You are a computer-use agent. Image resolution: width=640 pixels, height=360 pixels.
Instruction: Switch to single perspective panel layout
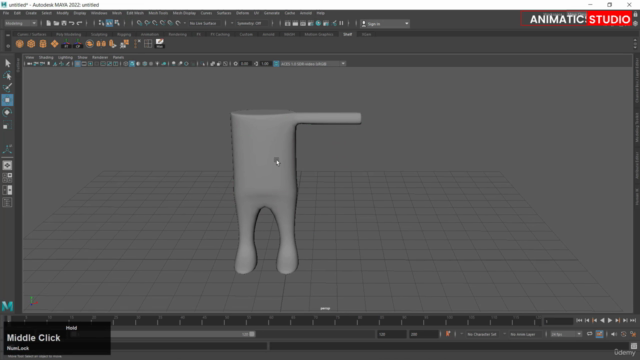pyautogui.click(x=7, y=165)
